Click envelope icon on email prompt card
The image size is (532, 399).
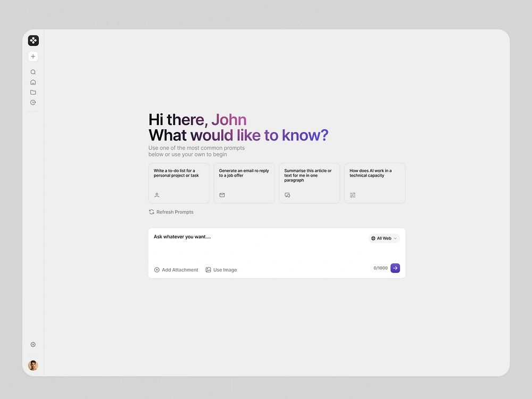click(x=222, y=195)
